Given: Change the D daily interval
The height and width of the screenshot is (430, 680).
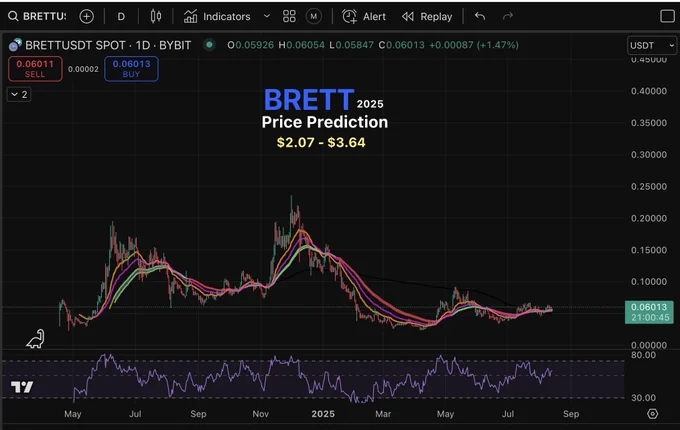Looking at the screenshot, I should (121, 16).
